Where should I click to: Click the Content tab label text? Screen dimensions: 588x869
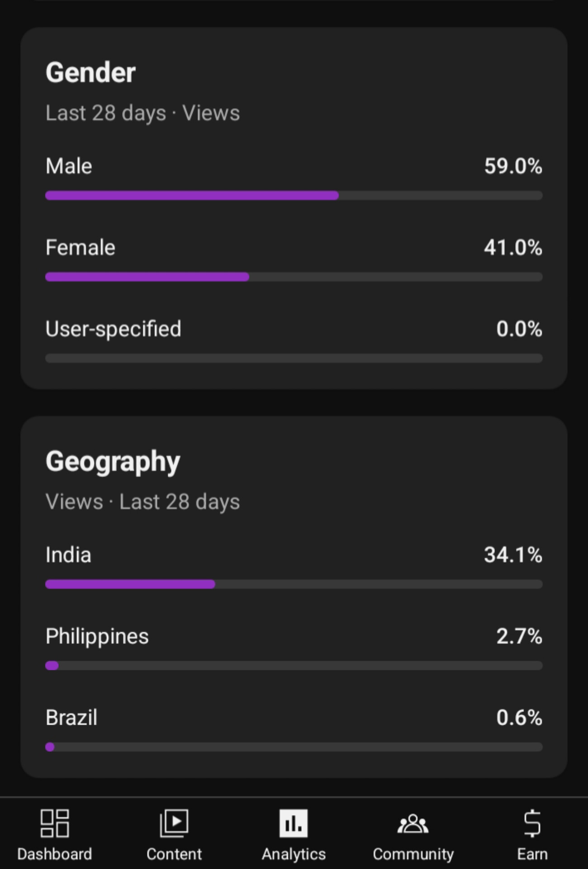point(174,854)
